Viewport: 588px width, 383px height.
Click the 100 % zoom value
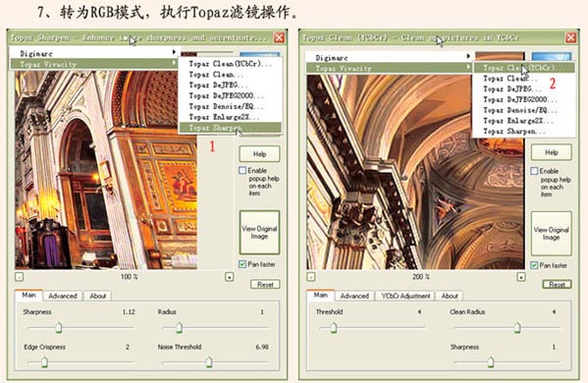[129, 277]
